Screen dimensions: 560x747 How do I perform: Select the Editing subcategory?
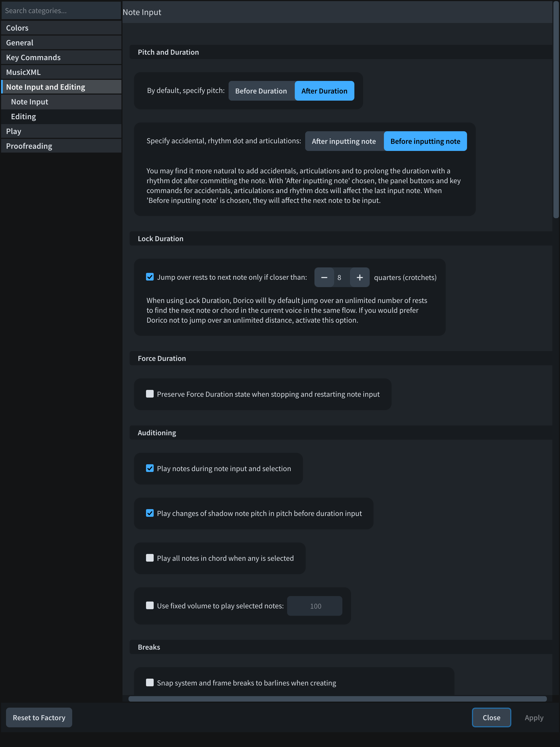pos(61,116)
